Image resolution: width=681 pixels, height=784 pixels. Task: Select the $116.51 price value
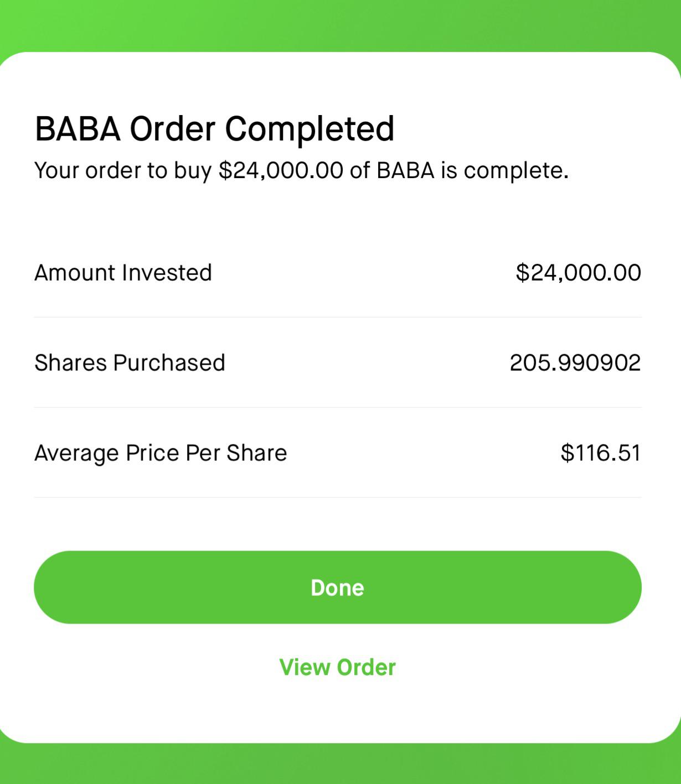[600, 453]
